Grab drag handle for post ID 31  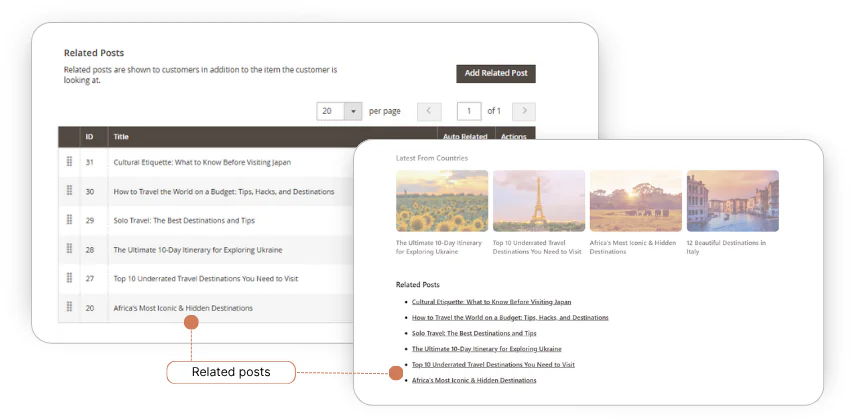point(70,162)
